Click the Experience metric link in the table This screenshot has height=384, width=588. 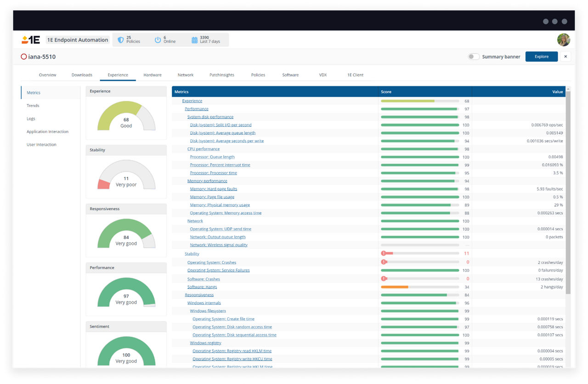click(x=192, y=101)
